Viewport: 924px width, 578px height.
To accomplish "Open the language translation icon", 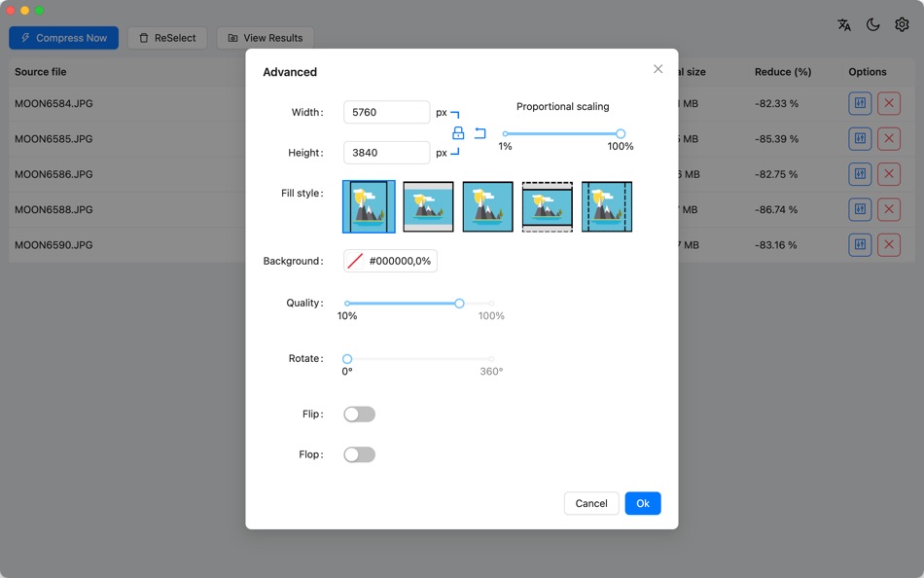I will pos(844,23).
